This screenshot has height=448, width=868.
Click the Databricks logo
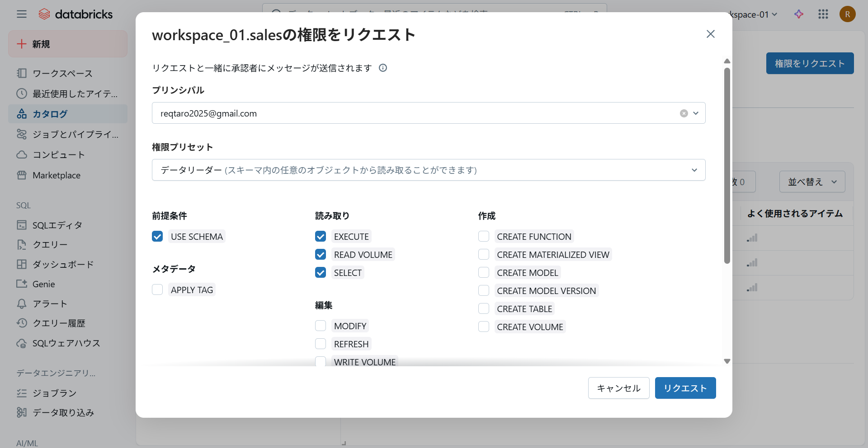75,14
